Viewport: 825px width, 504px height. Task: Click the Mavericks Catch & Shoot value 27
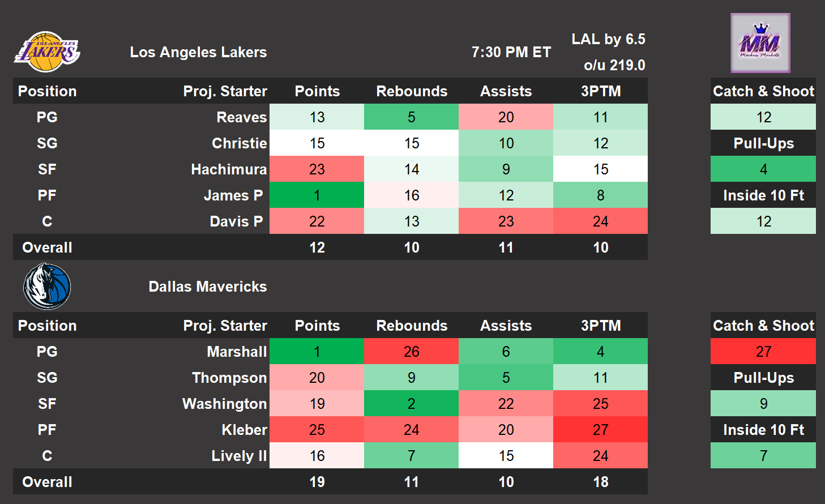click(763, 352)
